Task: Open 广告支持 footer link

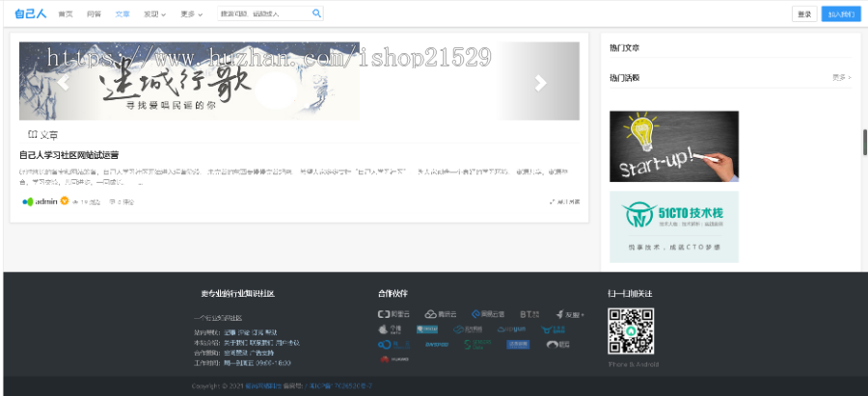Action: (261, 353)
